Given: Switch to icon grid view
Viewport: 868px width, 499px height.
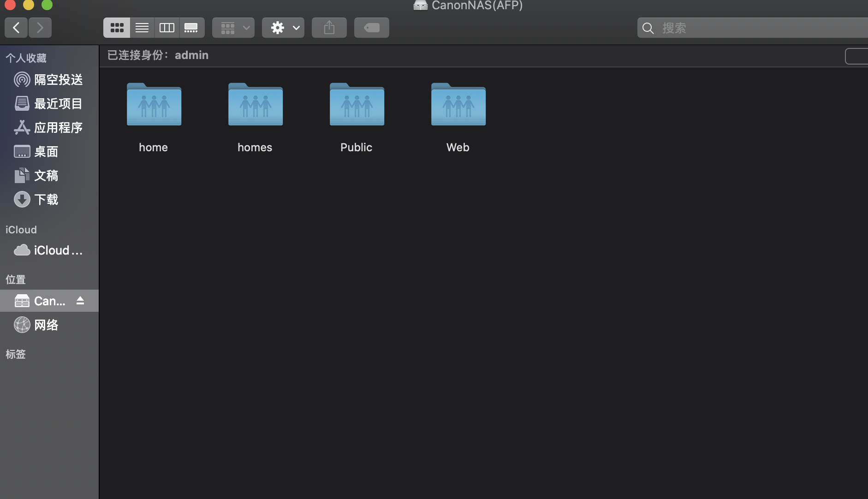Looking at the screenshot, I should 117,28.
